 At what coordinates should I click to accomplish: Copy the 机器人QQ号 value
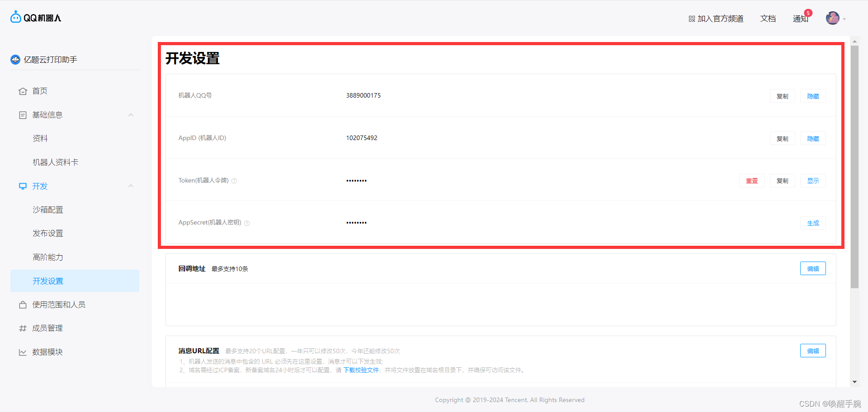(x=782, y=96)
